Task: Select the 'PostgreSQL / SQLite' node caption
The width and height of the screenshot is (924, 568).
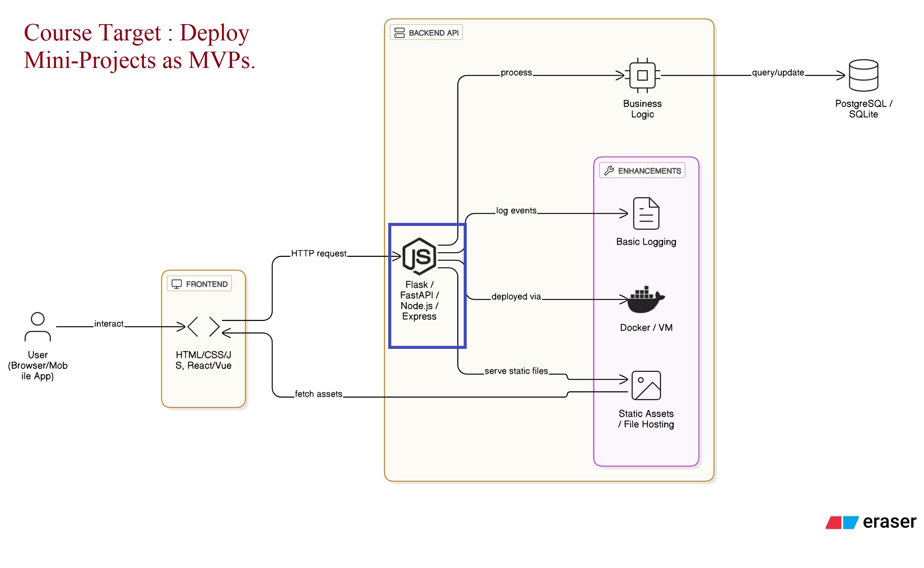Action: (863, 109)
